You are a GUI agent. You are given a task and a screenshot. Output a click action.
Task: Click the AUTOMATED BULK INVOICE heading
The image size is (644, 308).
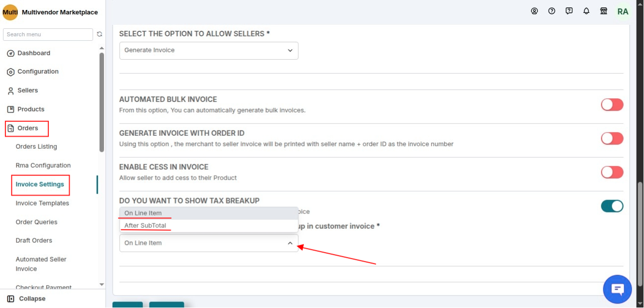pyautogui.click(x=168, y=100)
